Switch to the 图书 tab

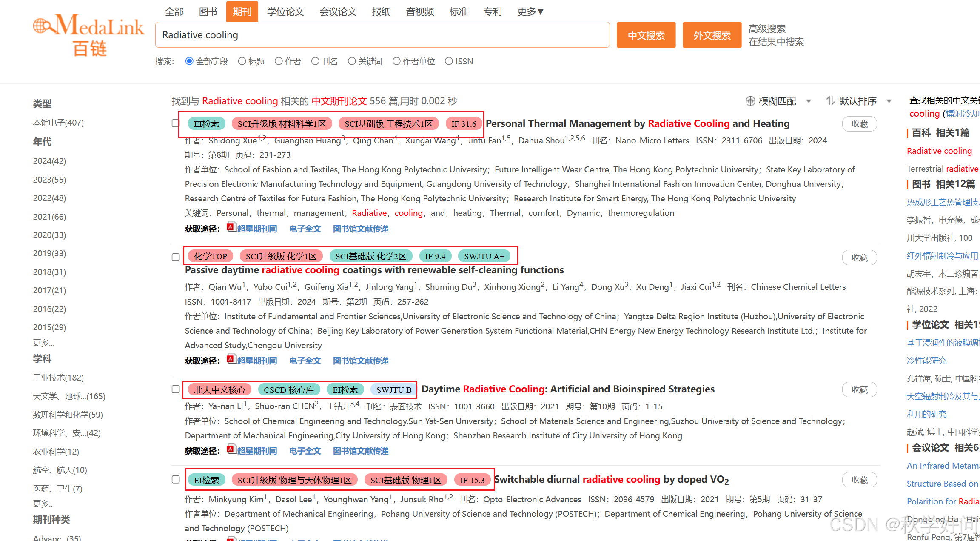(x=208, y=11)
